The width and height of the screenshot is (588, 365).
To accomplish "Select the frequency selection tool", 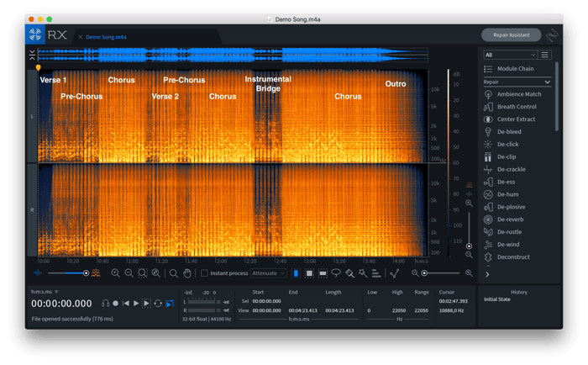I will click(x=323, y=273).
